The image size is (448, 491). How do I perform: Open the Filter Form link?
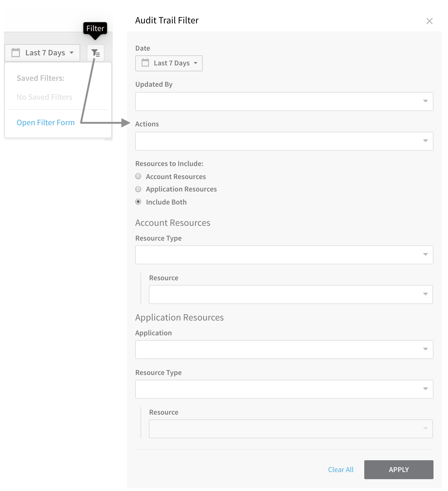point(46,123)
